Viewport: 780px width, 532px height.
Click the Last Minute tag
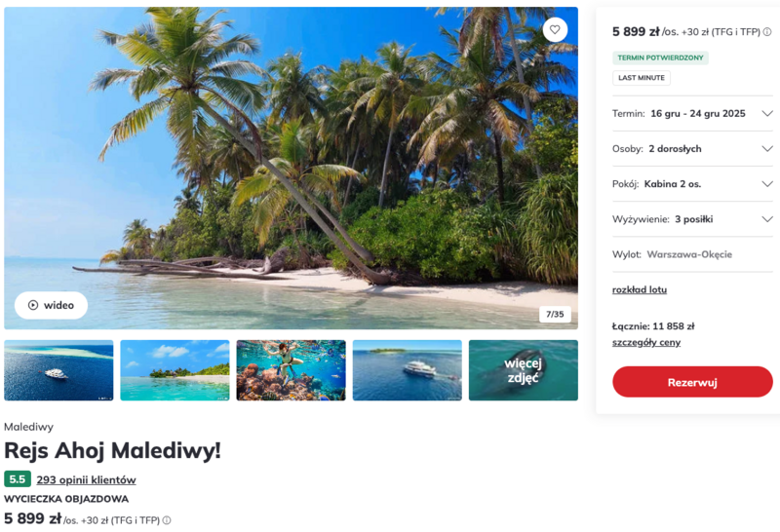click(642, 78)
